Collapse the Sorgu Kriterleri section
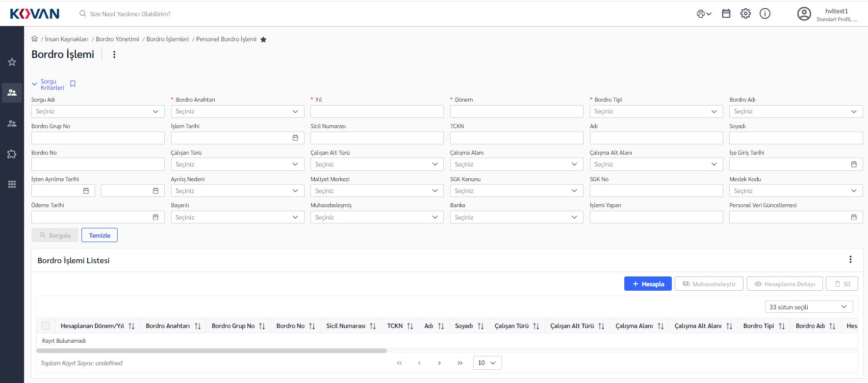Viewport: 868px width, 383px height. pos(34,84)
